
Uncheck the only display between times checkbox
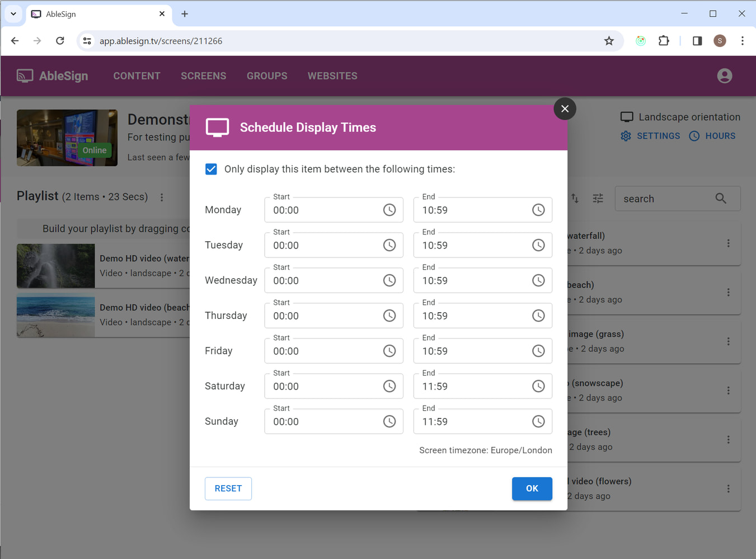[x=211, y=168]
